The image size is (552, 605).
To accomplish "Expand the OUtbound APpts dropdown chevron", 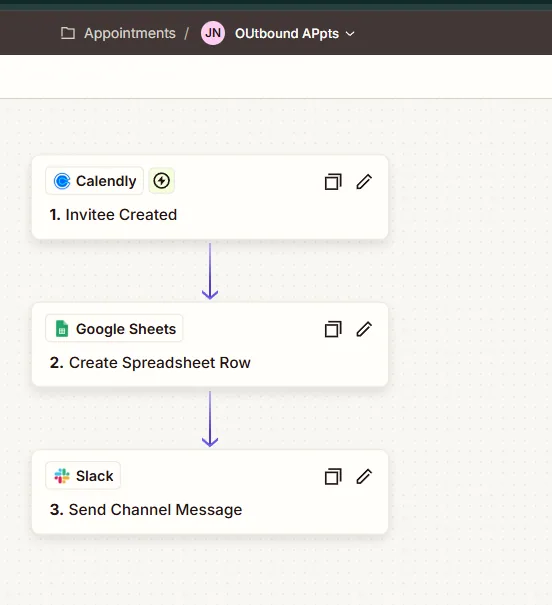I will 350,34.
